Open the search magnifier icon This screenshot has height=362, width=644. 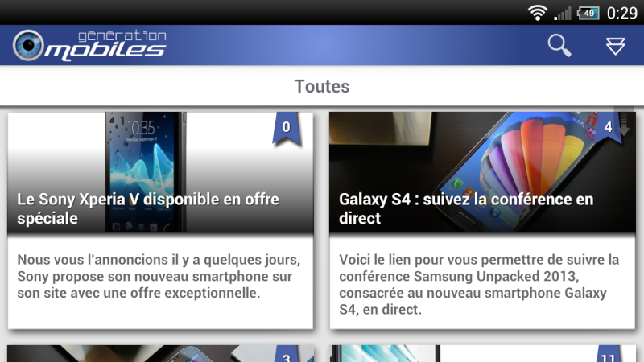pos(559,45)
